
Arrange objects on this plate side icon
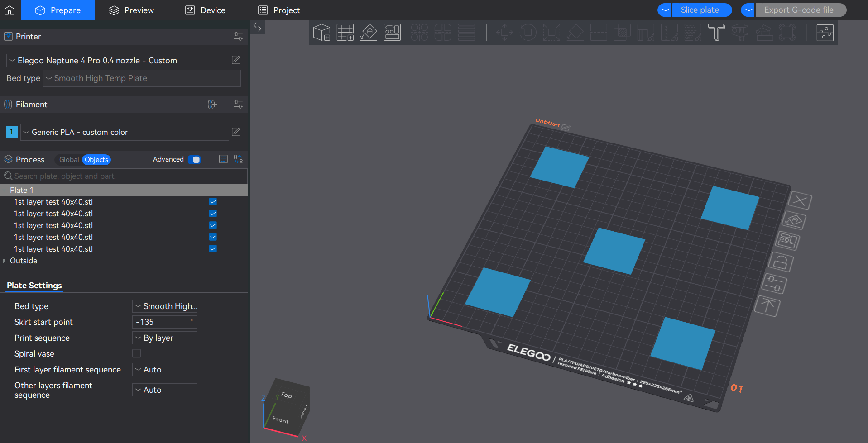point(787,240)
